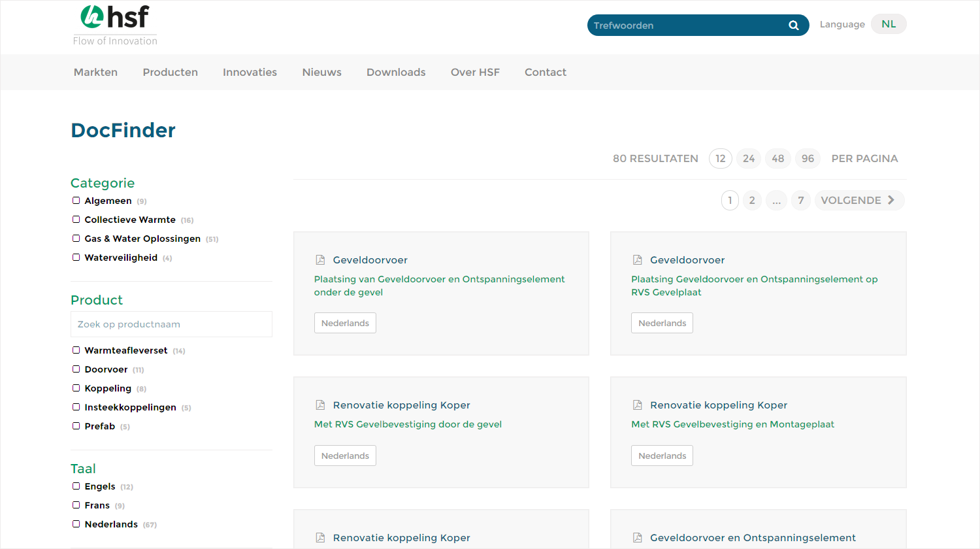
Task: Jump to page 7 of results
Action: [x=800, y=201]
